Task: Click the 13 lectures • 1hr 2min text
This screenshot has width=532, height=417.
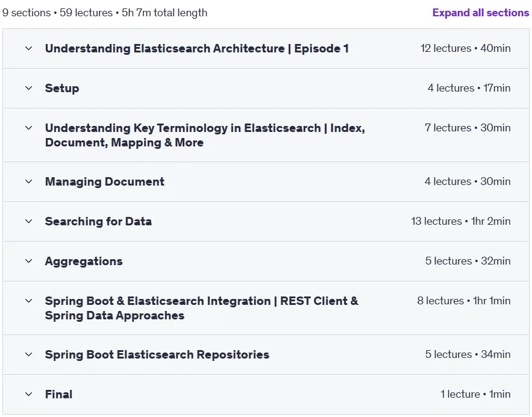Action: pyautogui.click(x=461, y=221)
